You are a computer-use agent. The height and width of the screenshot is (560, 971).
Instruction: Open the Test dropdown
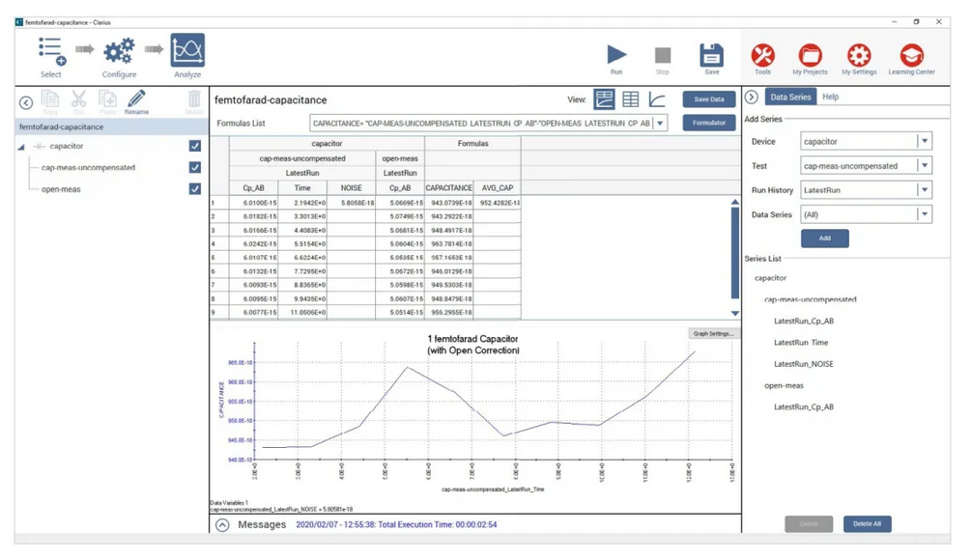pyautogui.click(x=925, y=166)
